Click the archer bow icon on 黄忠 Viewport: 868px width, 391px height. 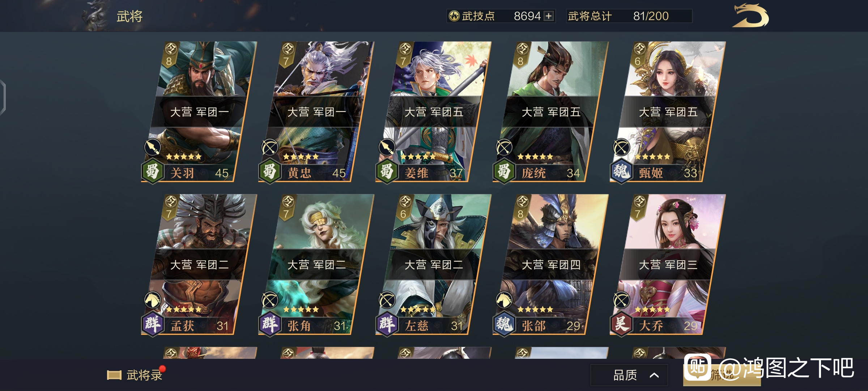tap(269, 147)
